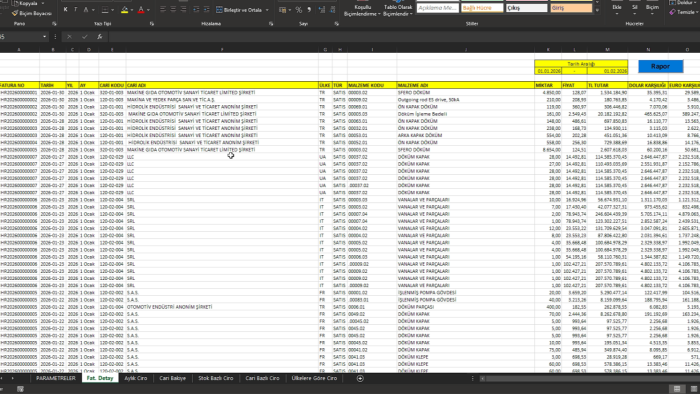
Task: Decrease indent
Action: 196,9
